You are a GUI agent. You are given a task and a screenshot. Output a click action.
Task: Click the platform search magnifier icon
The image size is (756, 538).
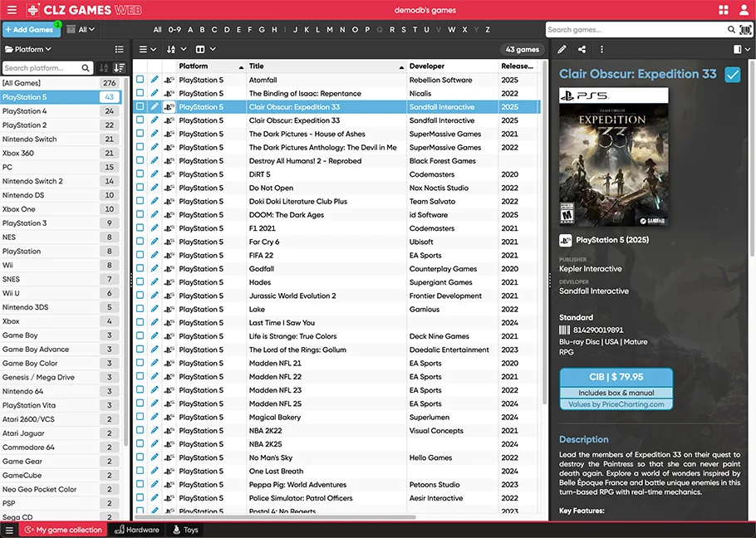coord(86,68)
